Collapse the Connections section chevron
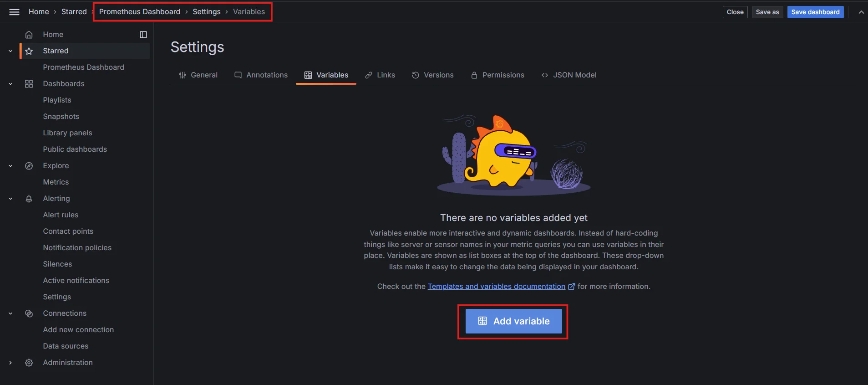Screen dimensions: 868x385 coord(10,313)
